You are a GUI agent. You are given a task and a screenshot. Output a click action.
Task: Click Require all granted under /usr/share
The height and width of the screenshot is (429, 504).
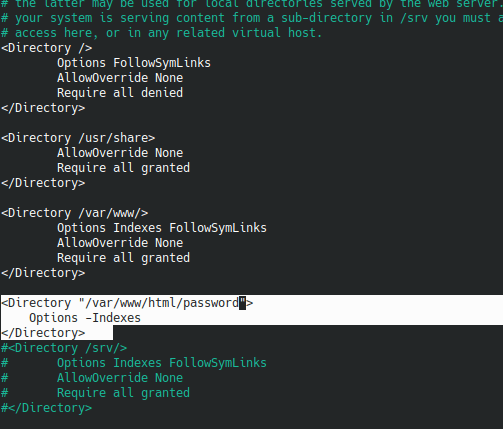coord(123,168)
